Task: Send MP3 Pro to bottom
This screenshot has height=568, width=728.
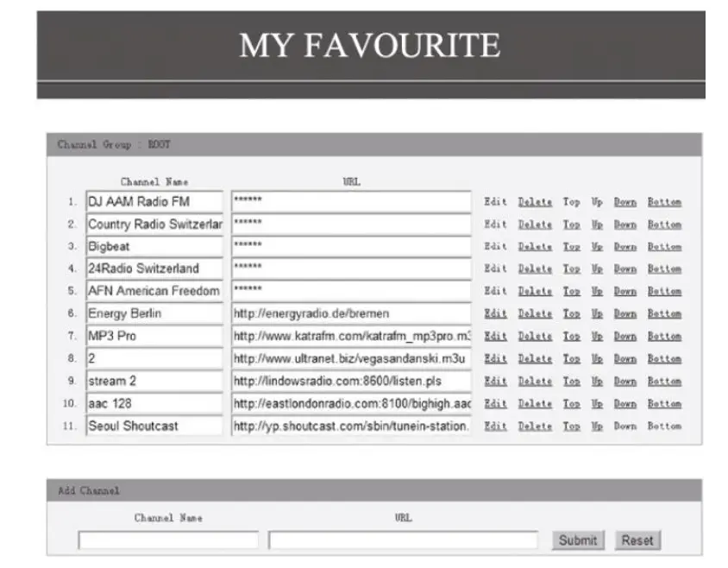Action: [x=664, y=336]
